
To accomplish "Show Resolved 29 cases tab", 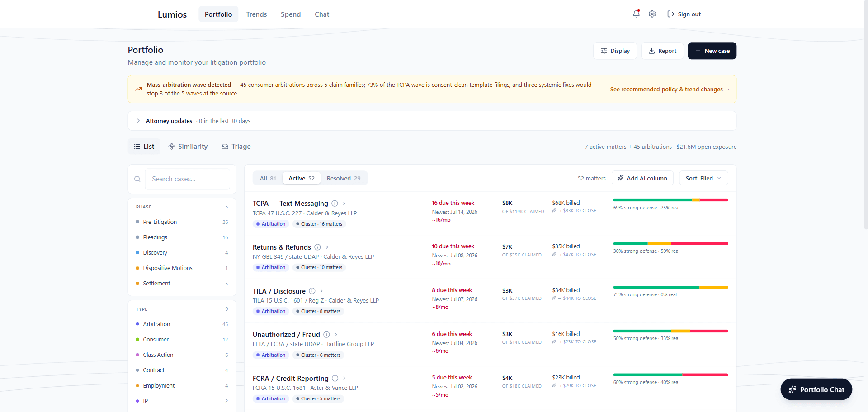I will coord(344,178).
